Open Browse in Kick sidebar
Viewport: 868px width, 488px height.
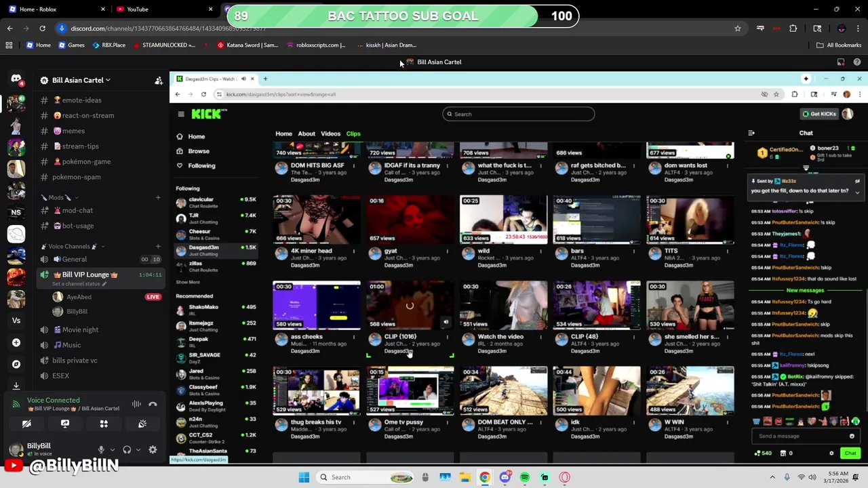point(193,151)
